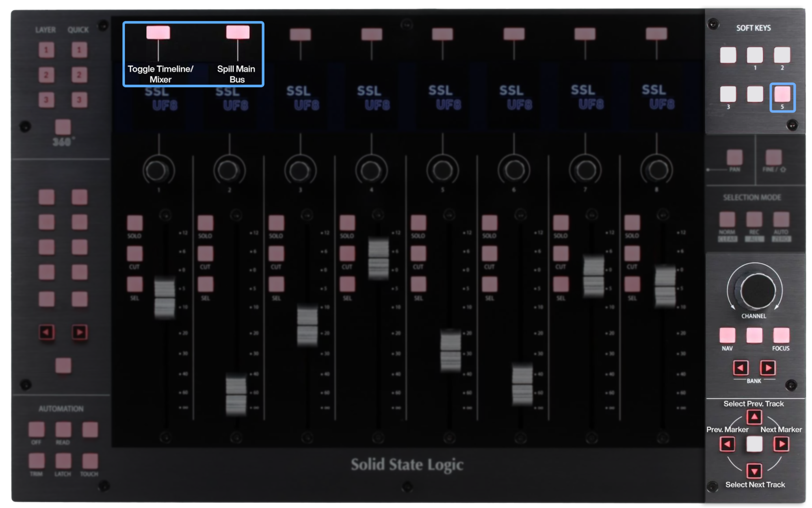Tap soft key above channel 8 display
Image resolution: width=812 pixels, height=508 pixels.
(x=656, y=34)
